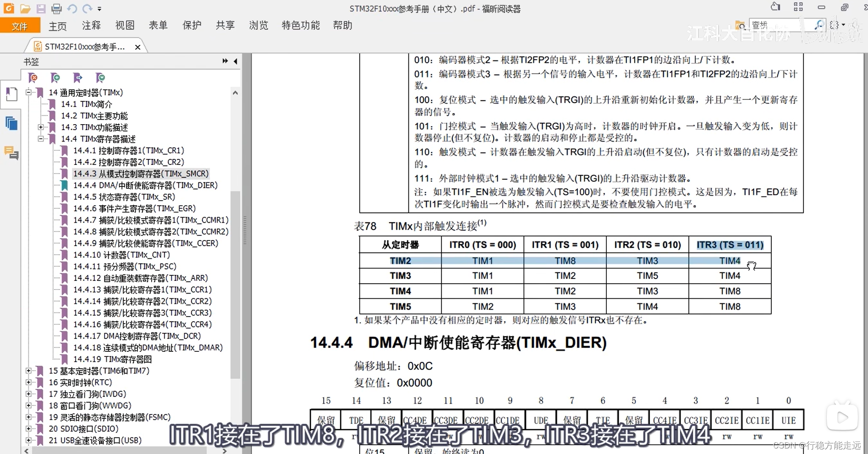
Task: Click the fourth bookmark toolbar icon with dropdown
Action: coord(100,78)
